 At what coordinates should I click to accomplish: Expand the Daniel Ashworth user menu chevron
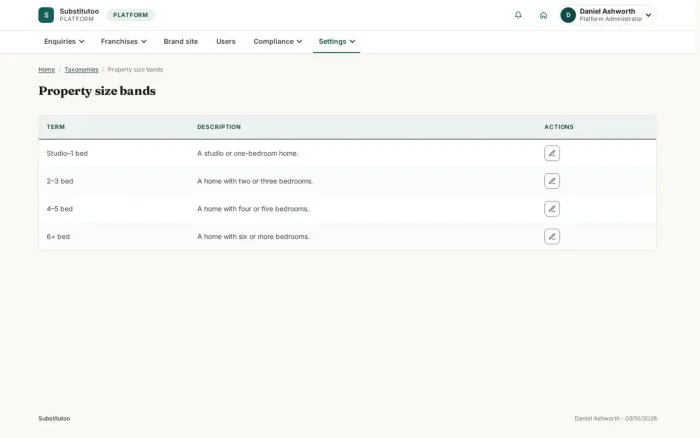tap(648, 15)
